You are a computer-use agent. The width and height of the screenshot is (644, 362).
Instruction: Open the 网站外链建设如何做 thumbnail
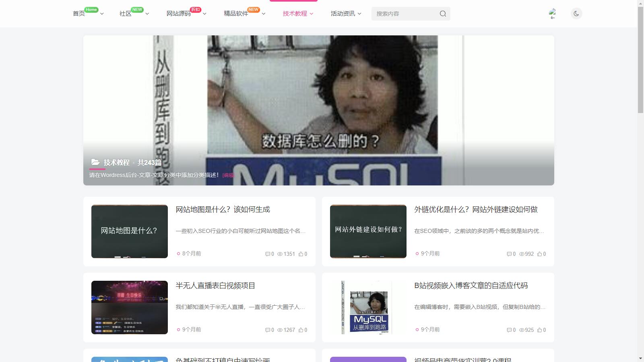coord(368,231)
